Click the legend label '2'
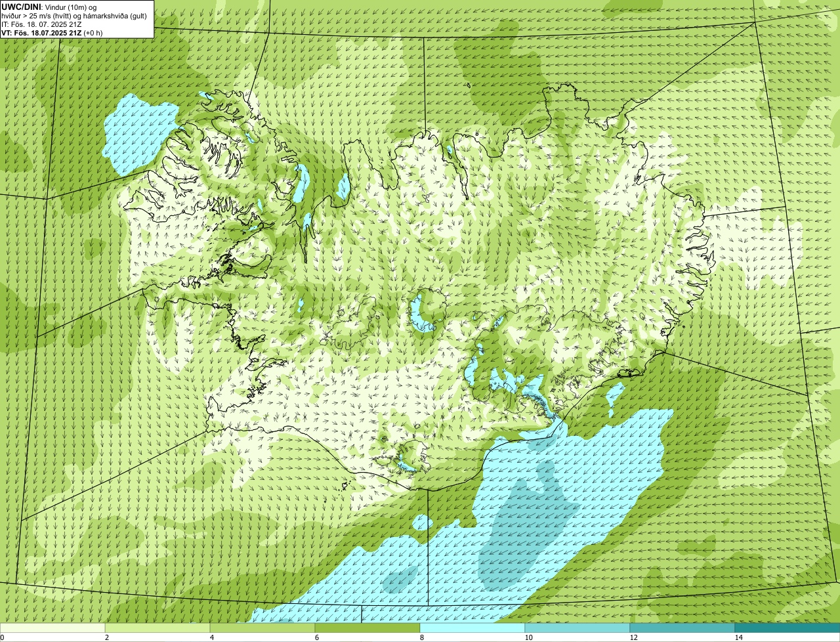This screenshot has height=642, width=840. tap(106, 637)
